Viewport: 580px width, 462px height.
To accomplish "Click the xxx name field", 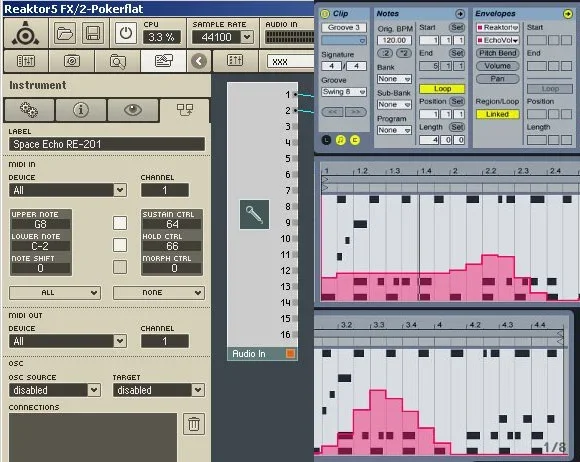I will tap(291, 61).
